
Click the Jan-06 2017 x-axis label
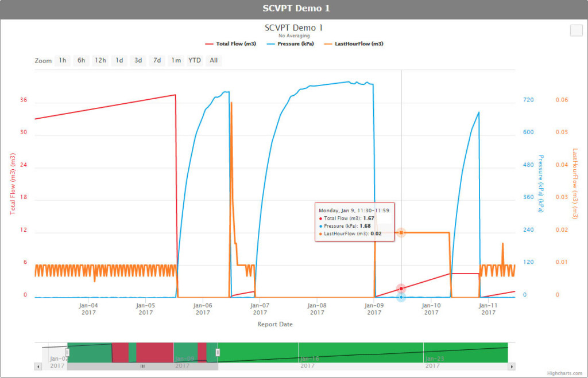[x=203, y=309]
